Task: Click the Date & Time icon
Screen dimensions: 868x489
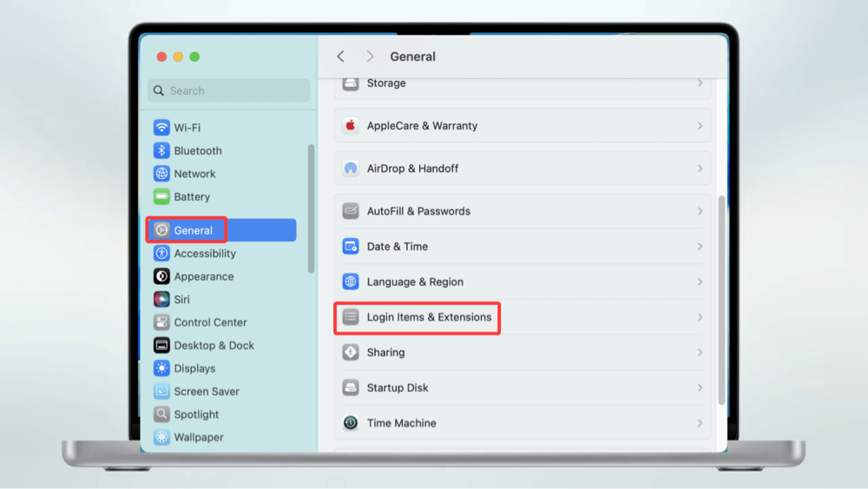Action: (x=351, y=247)
